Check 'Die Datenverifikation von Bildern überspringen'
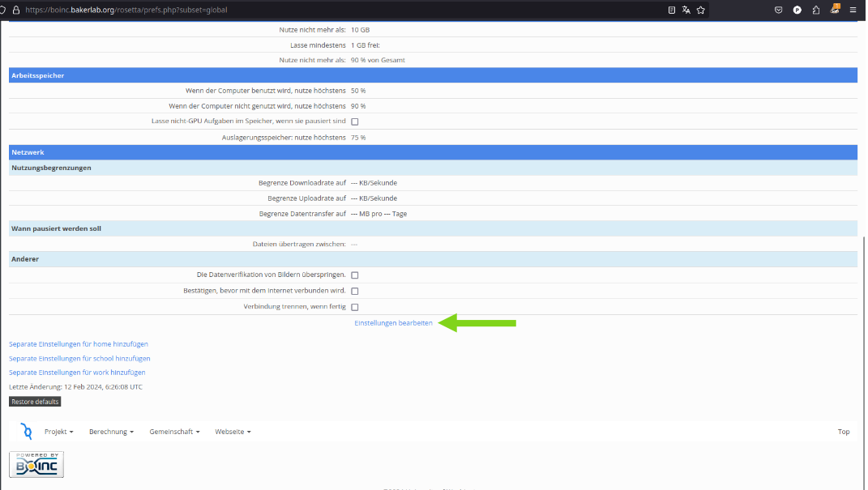Viewport: 868px width, 490px height. [x=354, y=275]
